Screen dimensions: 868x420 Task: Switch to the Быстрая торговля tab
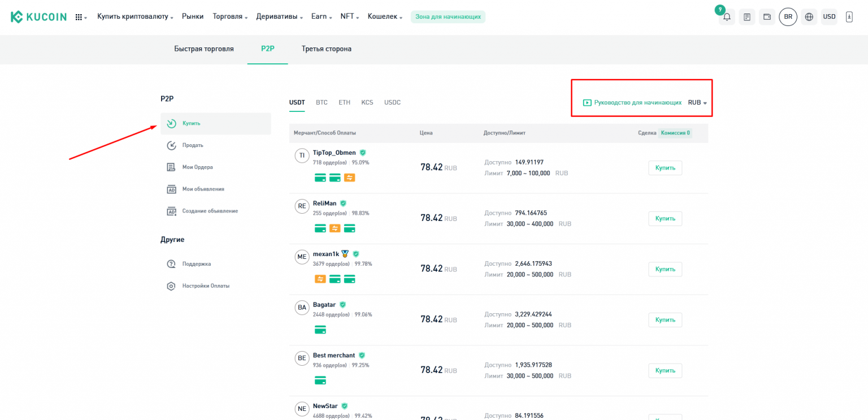click(x=203, y=49)
